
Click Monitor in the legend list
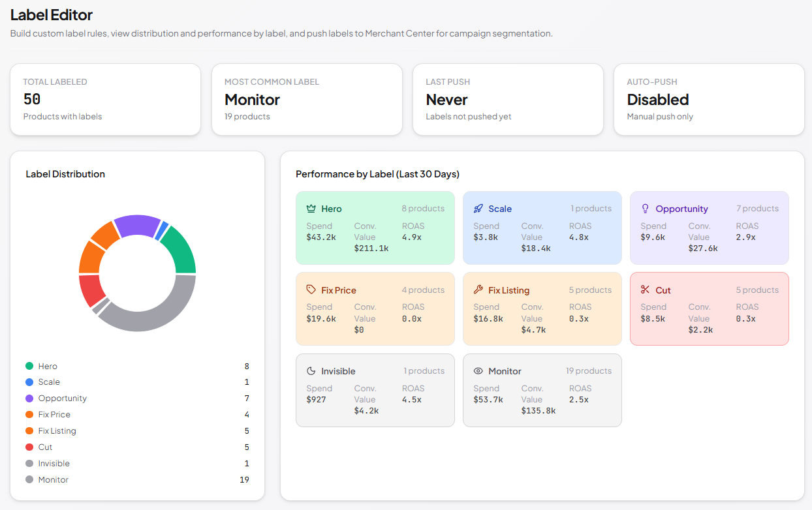point(53,480)
